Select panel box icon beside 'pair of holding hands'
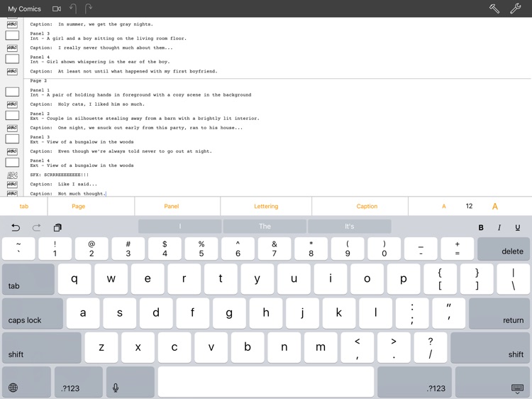The image size is (532, 399). click(12, 92)
